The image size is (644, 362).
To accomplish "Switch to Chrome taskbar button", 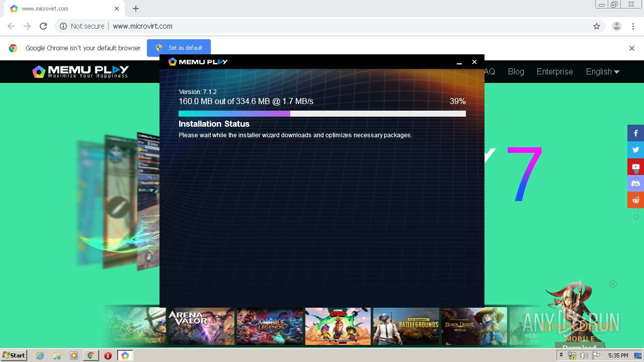I will click(x=91, y=355).
